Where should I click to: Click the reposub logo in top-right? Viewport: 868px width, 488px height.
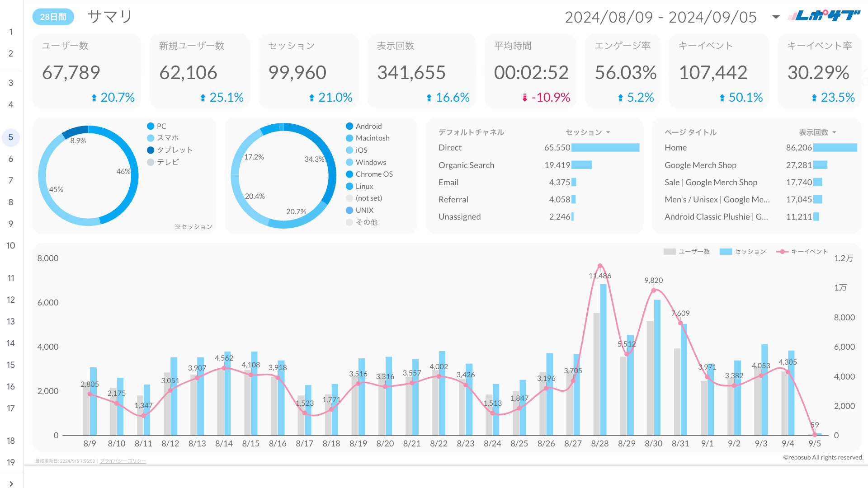(x=824, y=16)
